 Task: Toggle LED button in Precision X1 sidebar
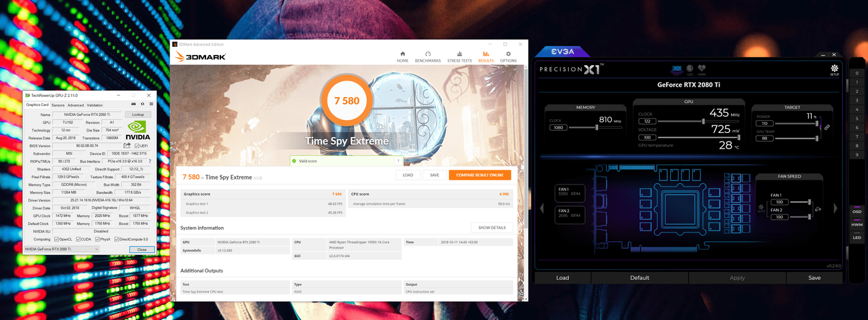[x=857, y=237]
